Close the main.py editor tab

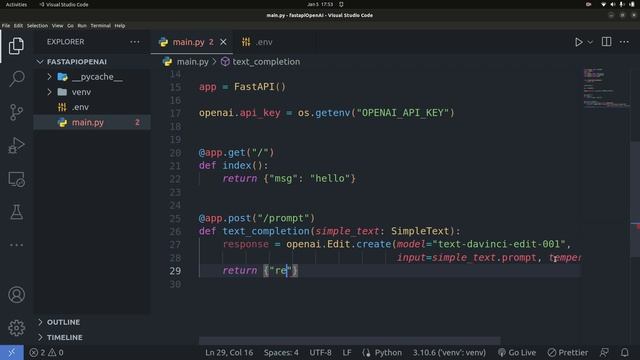[x=223, y=42]
